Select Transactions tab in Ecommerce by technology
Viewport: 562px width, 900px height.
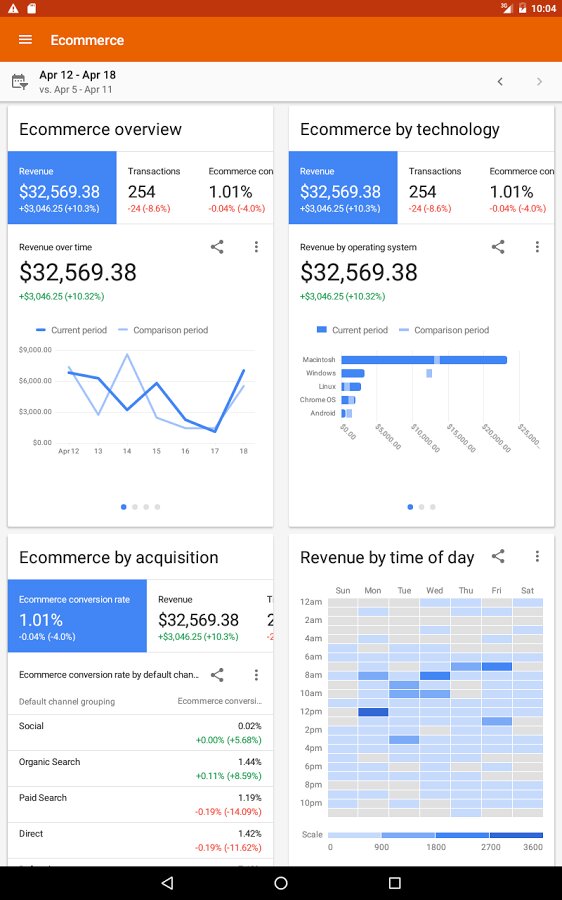[x=437, y=188]
